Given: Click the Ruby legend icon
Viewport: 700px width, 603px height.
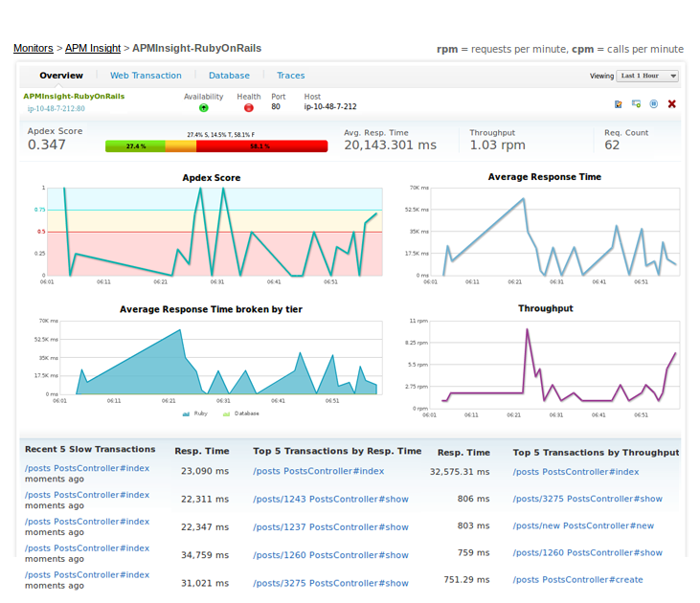Looking at the screenshot, I should point(186,413).
